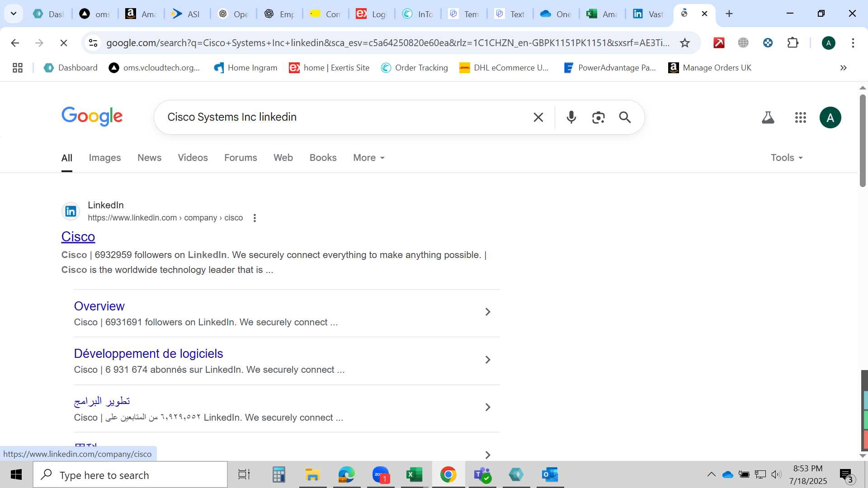Screen dimensions: 868x488
Task: Open Task View on the taskbar
Action: 244,475
